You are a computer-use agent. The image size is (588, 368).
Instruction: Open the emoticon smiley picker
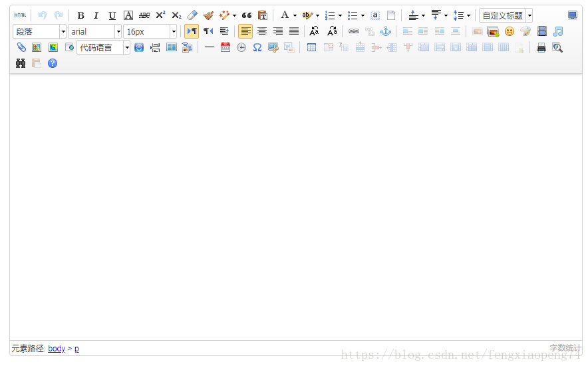(510, 31)
